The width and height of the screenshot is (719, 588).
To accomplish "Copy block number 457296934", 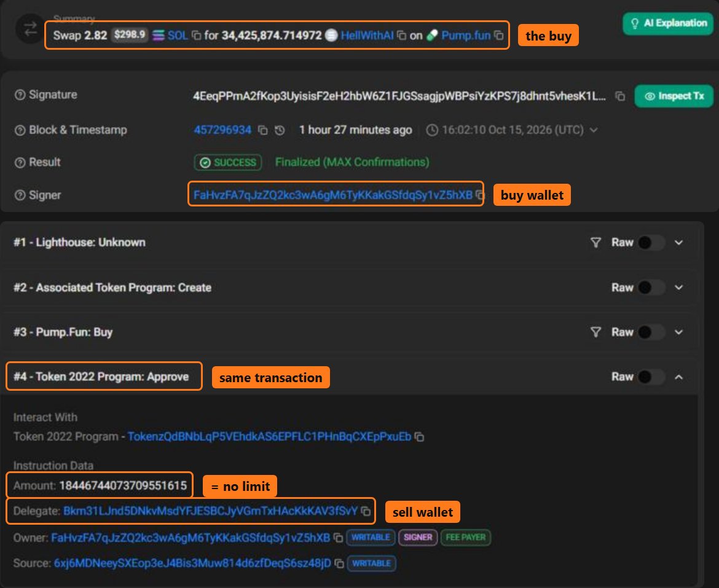I will (x=263, y=130).
